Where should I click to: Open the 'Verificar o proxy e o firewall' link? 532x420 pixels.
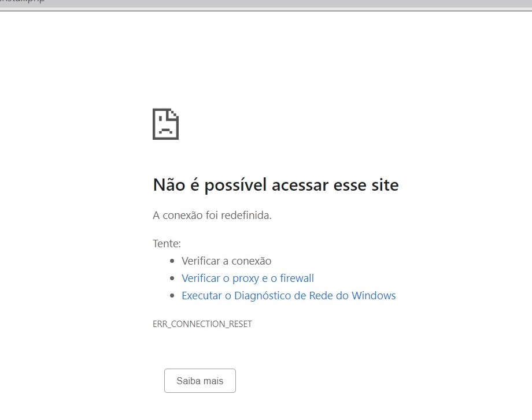(x=247, y=278)
